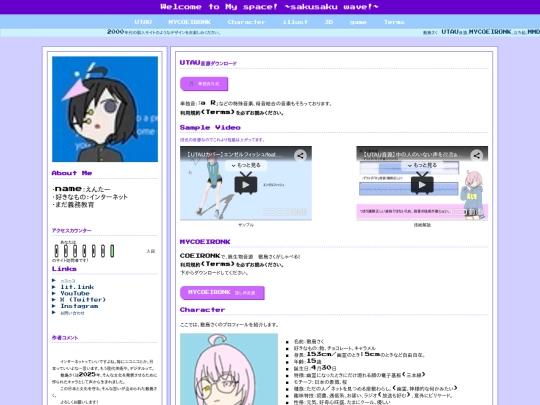540x405 pixels.
Task: Click the access counter digits
Action: pyautogui.click(x=84, y=251)
